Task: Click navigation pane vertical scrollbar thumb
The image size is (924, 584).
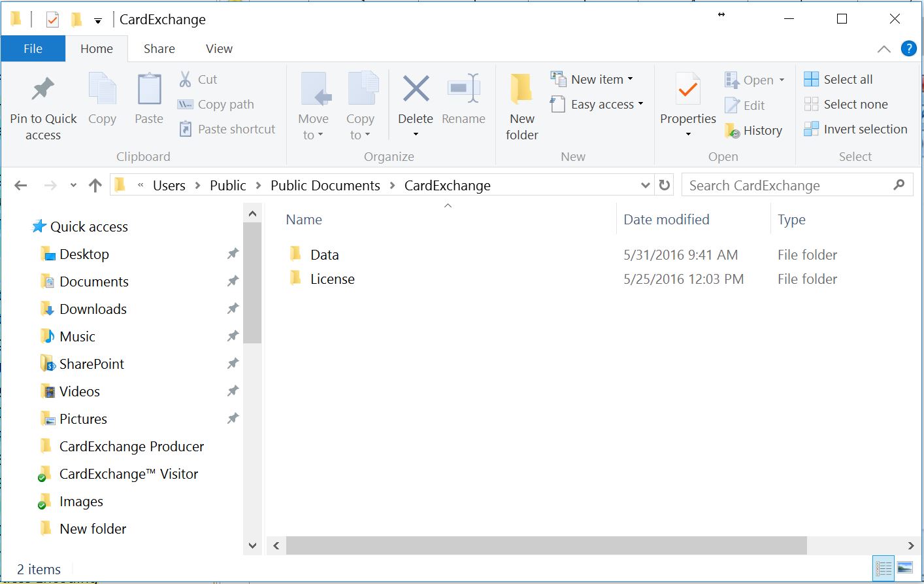Action: (252, 283)
